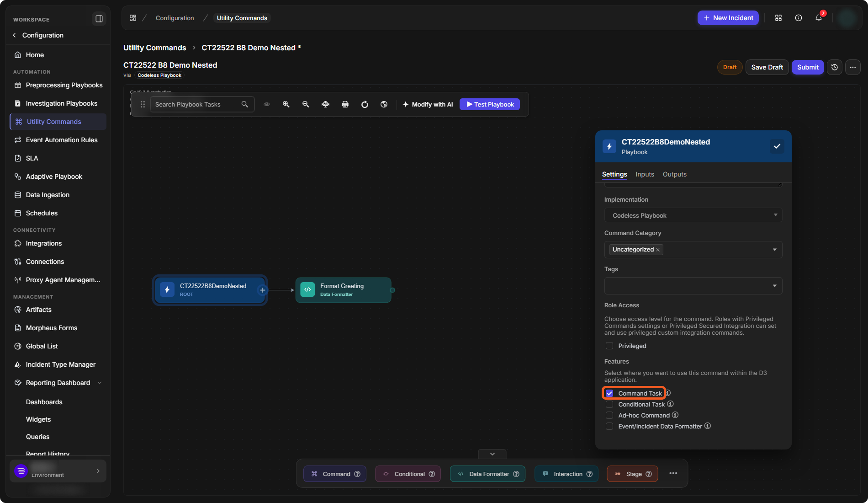Viewport: 868px width, 503px height.
Task: Click the globe icon in playbook toolbar
Action: [384, 104]
